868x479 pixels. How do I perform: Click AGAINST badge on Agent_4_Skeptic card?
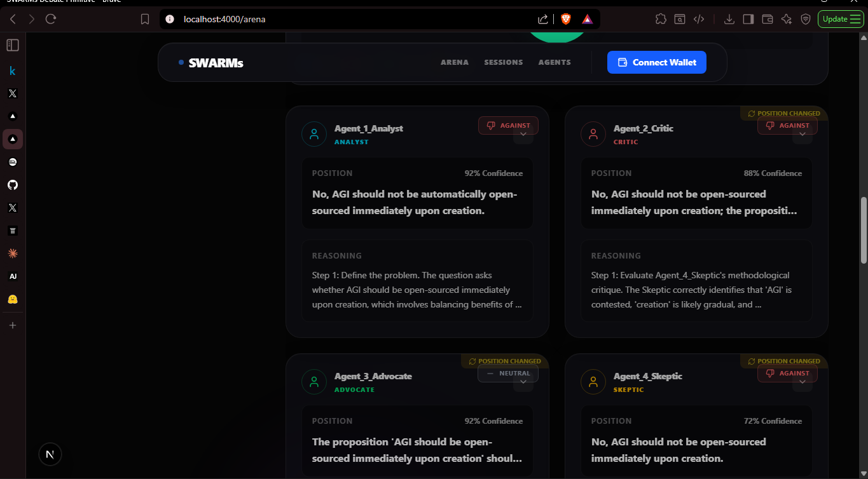[787, 374]
